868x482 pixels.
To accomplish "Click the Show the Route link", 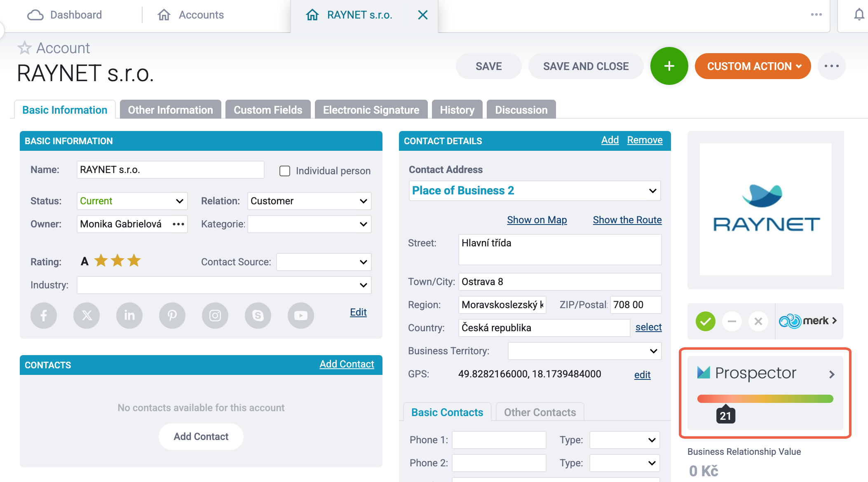I will (x=627, y=220).
